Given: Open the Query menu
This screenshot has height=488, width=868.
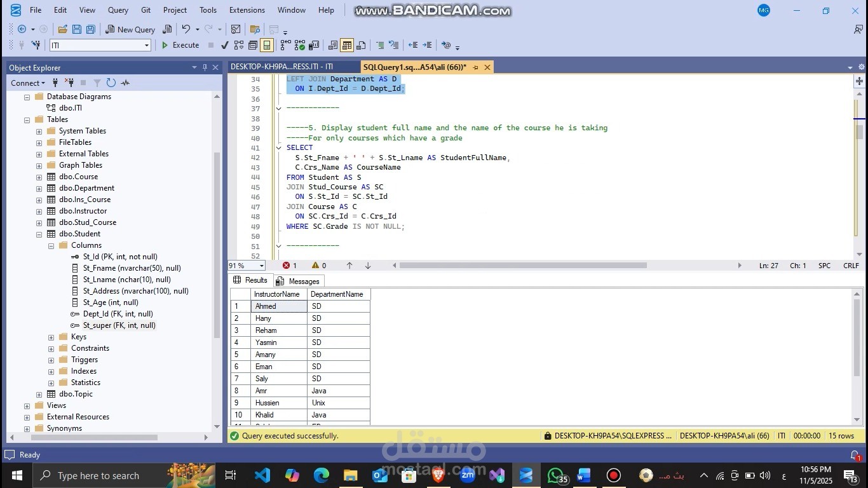Looking at the screenshot, I should 117,10.
